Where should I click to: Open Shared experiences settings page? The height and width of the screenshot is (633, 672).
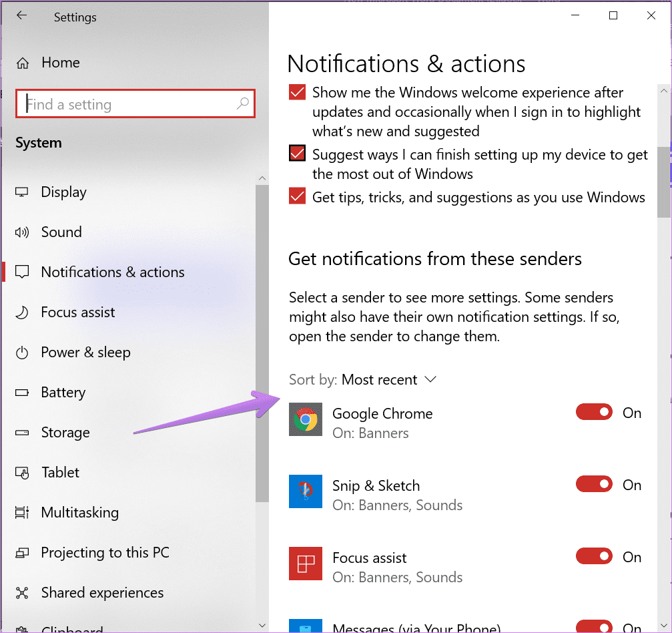[x=102, y=593]
